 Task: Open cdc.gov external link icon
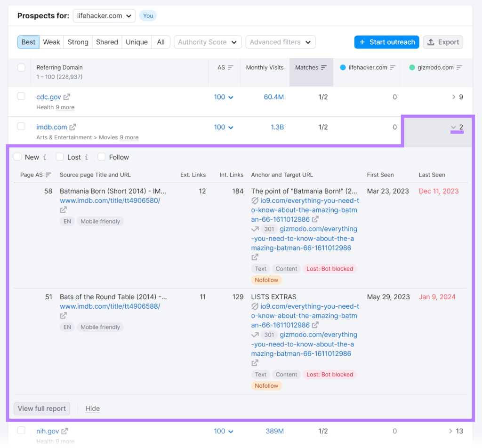click(x=67, y=97)
